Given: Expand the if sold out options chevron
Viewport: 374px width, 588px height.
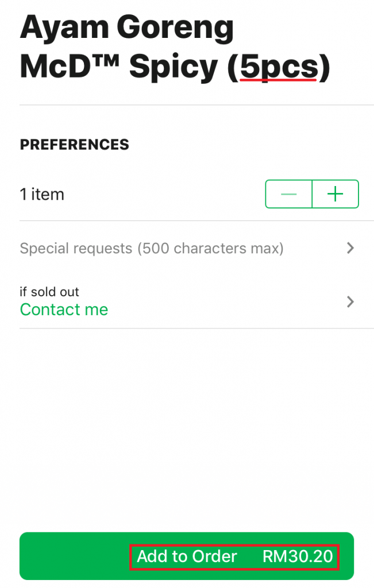Looking at the screenshot, I should 350,302.
